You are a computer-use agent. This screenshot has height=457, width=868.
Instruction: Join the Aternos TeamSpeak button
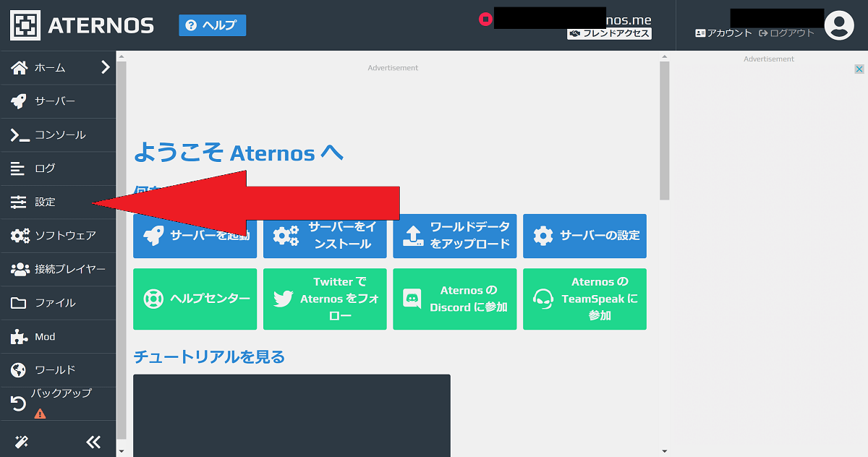584,299
